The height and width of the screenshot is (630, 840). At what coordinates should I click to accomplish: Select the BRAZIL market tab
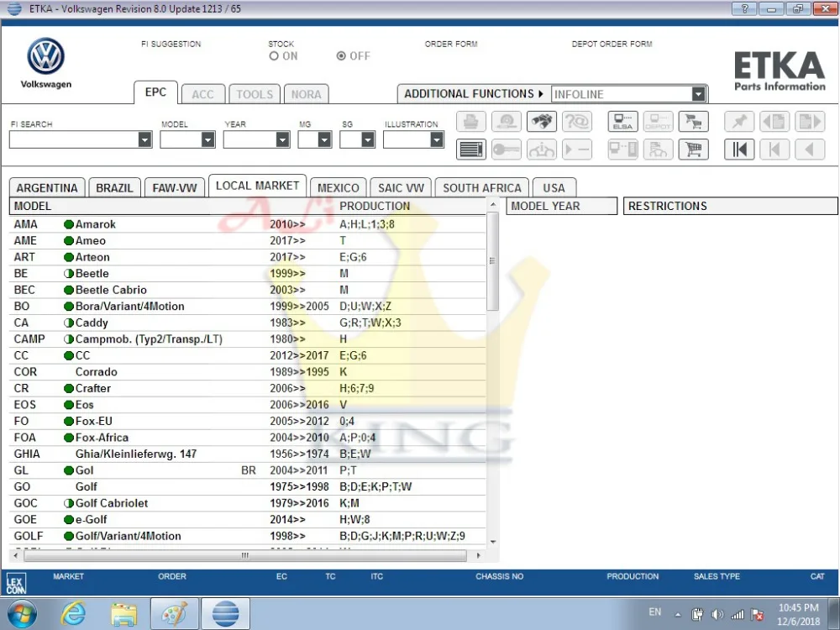click(x=114, y=188)
